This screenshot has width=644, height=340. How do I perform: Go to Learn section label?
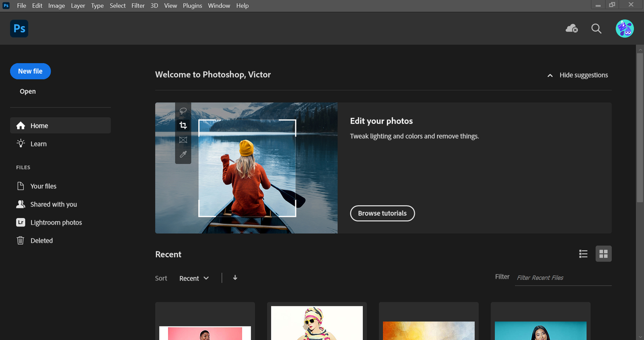39,144
